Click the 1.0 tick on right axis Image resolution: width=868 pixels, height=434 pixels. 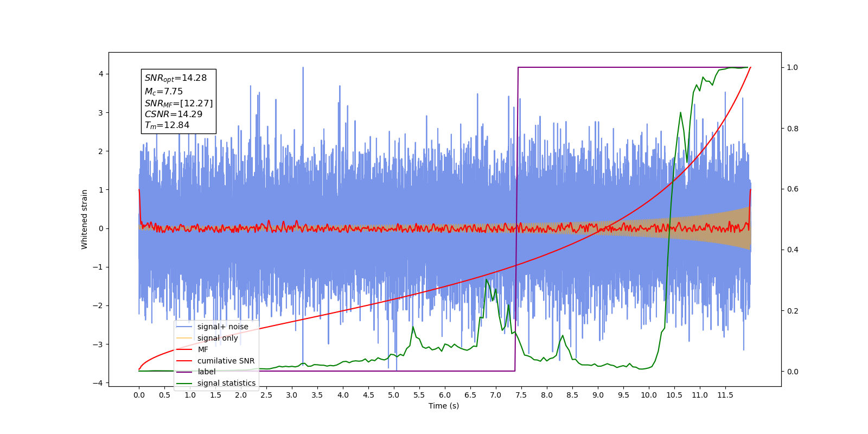point(793,68)
